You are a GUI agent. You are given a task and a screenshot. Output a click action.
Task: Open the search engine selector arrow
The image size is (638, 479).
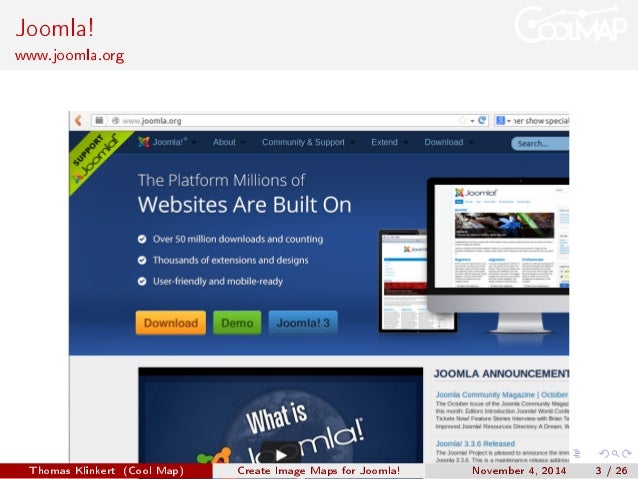[x=509, y=121]
